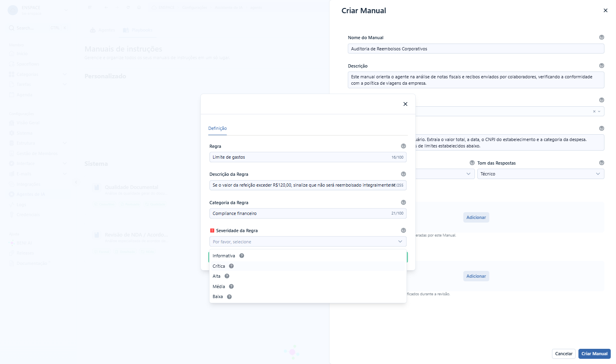Focus the Regra input with Limite de gastos
Screen dimensions: 616x364
pyautogui.click(x=308, y=157)
